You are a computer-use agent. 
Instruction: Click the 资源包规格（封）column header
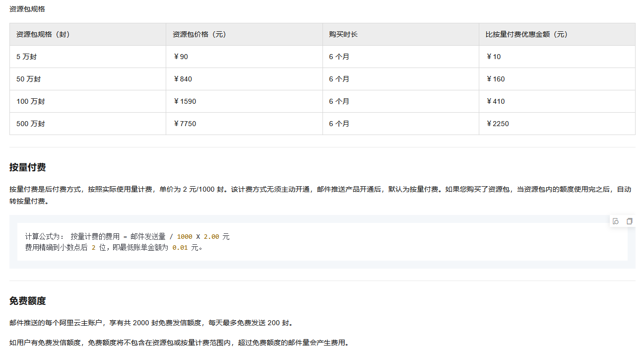pos(43,34)
